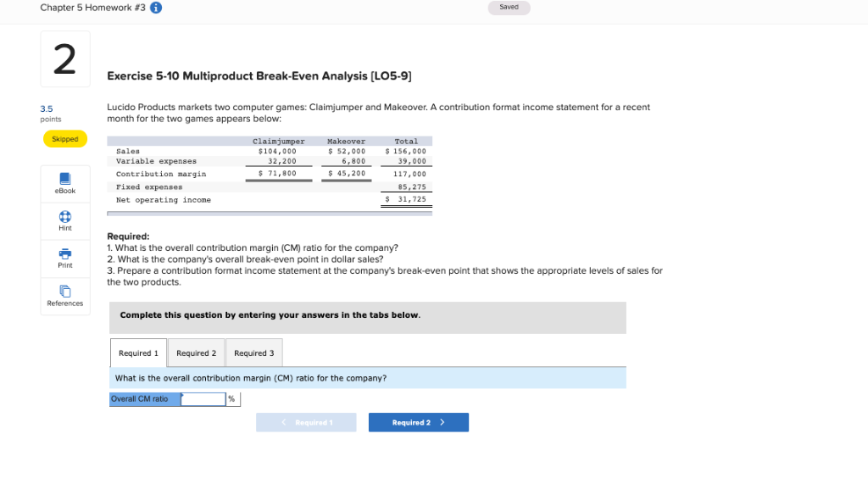Click Makeover contribution margin $ 45,200

point(347,173)
